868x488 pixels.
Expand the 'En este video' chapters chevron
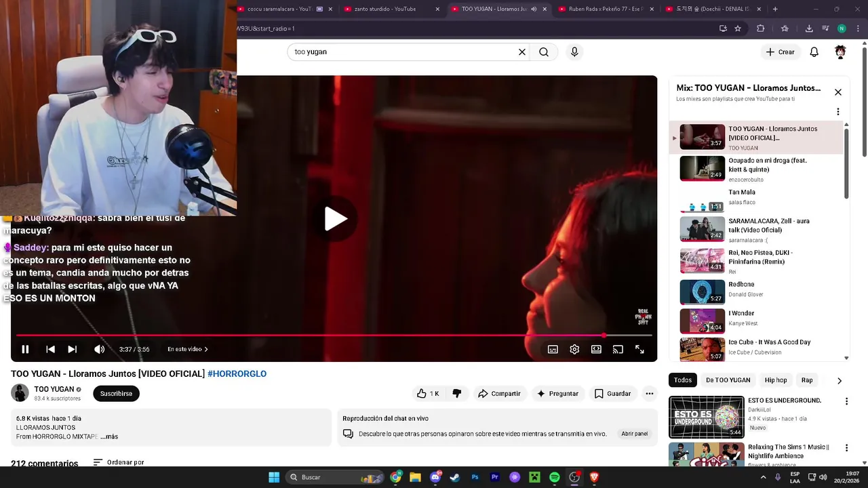click(x=206, y=349)
